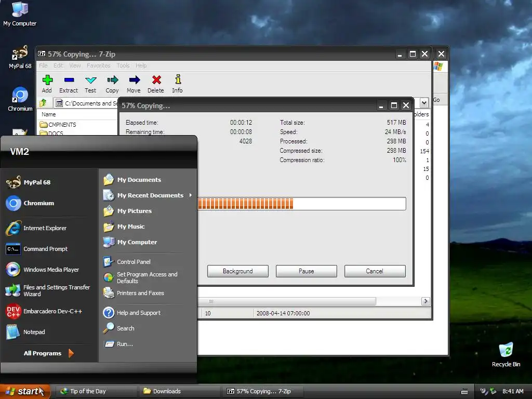The width and height of the screenshot is (532, 399).
Task: Click the Move toolbar icon
Action: 134,84
